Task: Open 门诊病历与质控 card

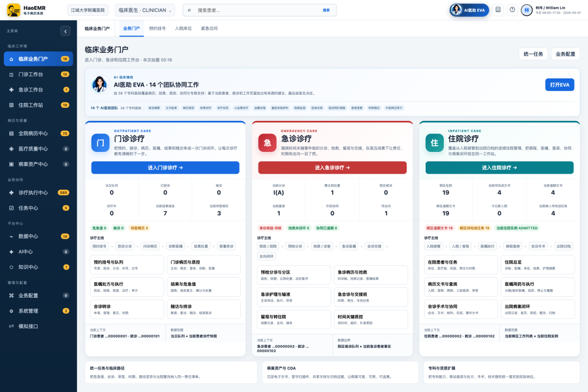Action: (x=204, y=265)
